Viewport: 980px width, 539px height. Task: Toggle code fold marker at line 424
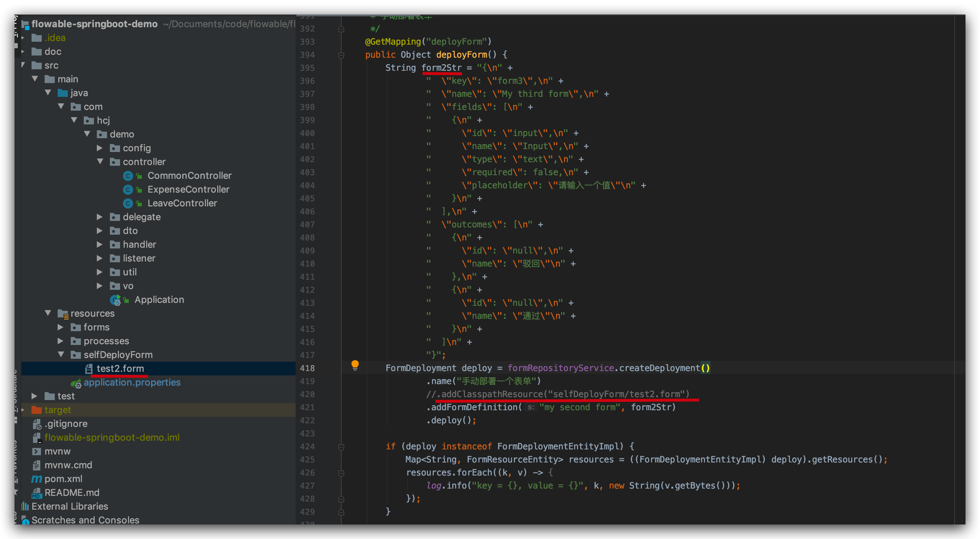[341, 447]
